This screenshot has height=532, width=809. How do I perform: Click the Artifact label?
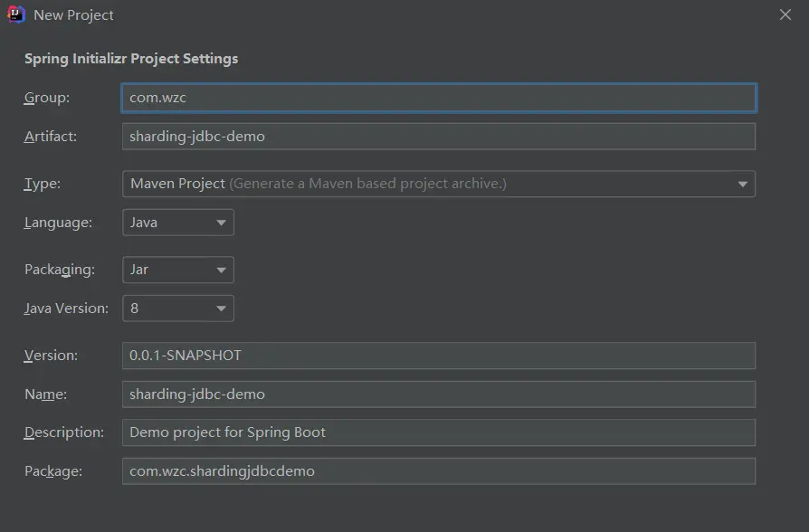point(51,137)
